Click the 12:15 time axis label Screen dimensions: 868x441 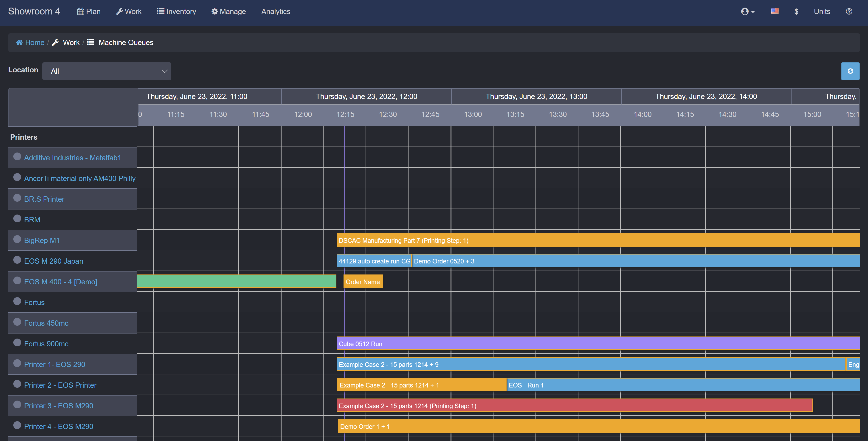coord(345,114)
